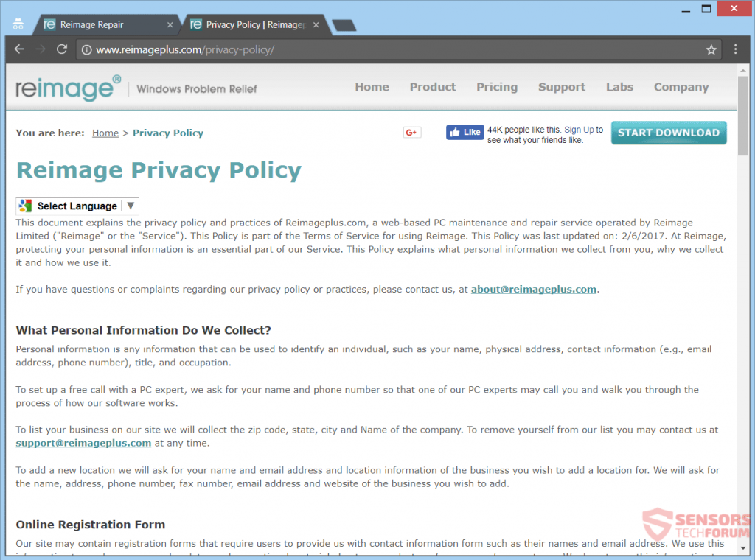Open the Select Language dropdown
The image size is (755, 560).
[77, 206]
